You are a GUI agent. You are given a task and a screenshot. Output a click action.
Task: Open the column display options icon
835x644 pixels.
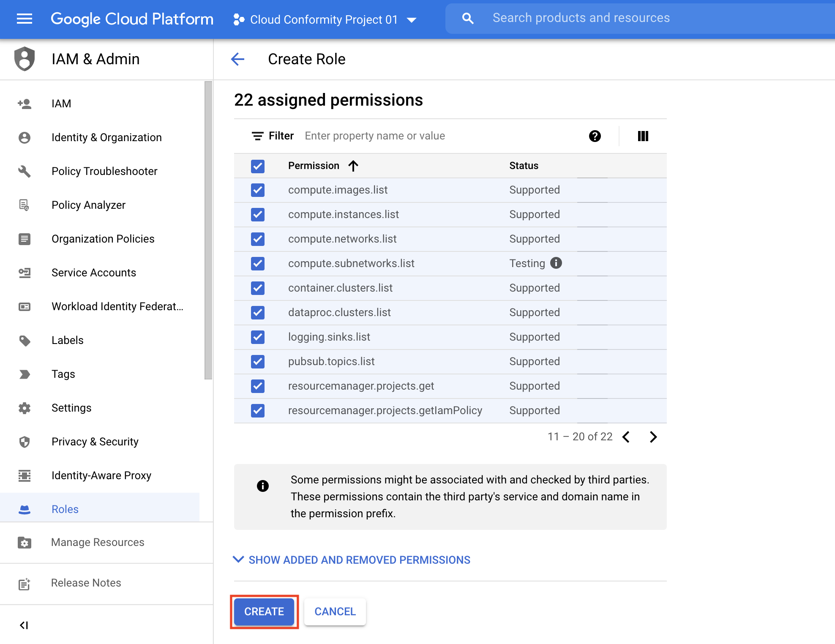[x=643, y=136]
